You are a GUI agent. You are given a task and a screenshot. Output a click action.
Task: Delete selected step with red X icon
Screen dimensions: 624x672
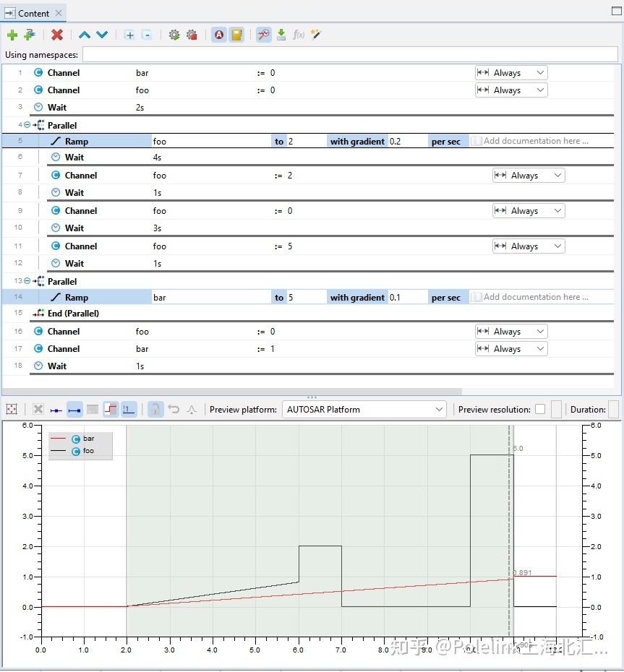click(57, 35)
